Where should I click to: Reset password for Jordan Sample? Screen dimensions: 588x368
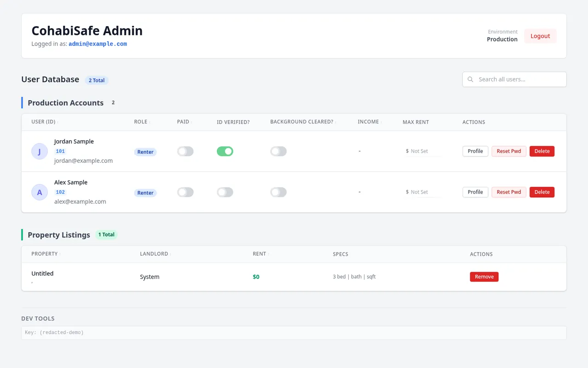509,151
